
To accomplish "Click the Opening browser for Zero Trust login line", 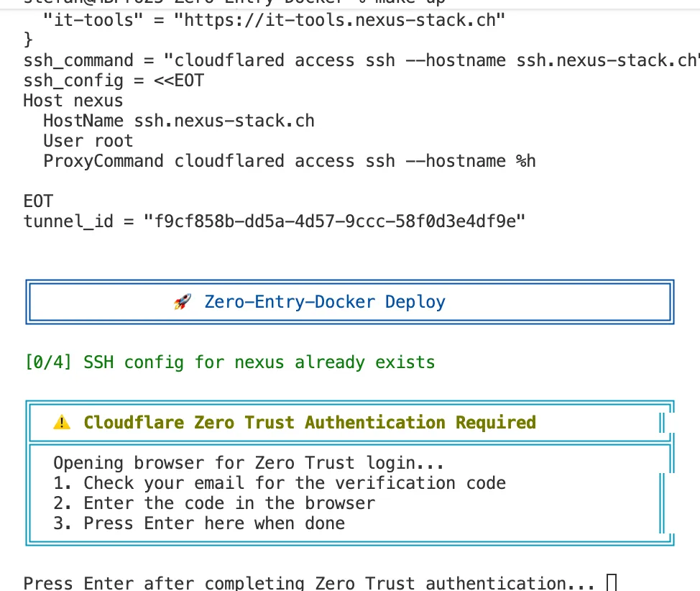I will pos(249,462).
